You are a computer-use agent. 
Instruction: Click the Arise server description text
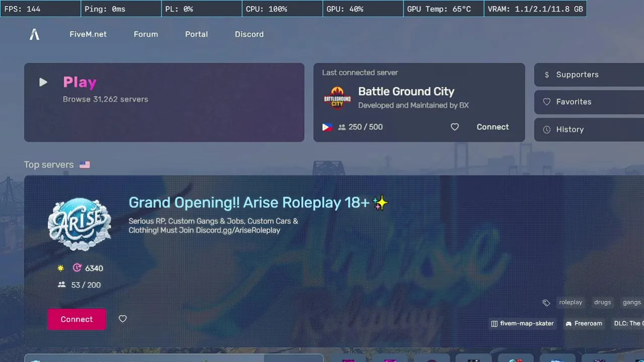[213, 226]
